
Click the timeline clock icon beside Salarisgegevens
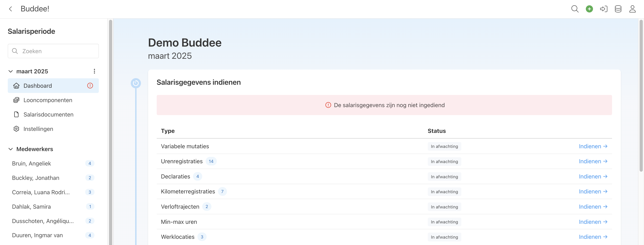pyautogui.click(x=136, y=83)
